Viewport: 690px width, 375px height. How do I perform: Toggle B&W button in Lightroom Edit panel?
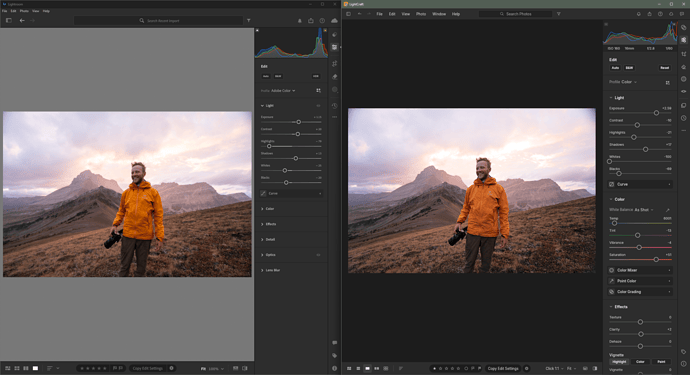[278, 76]
